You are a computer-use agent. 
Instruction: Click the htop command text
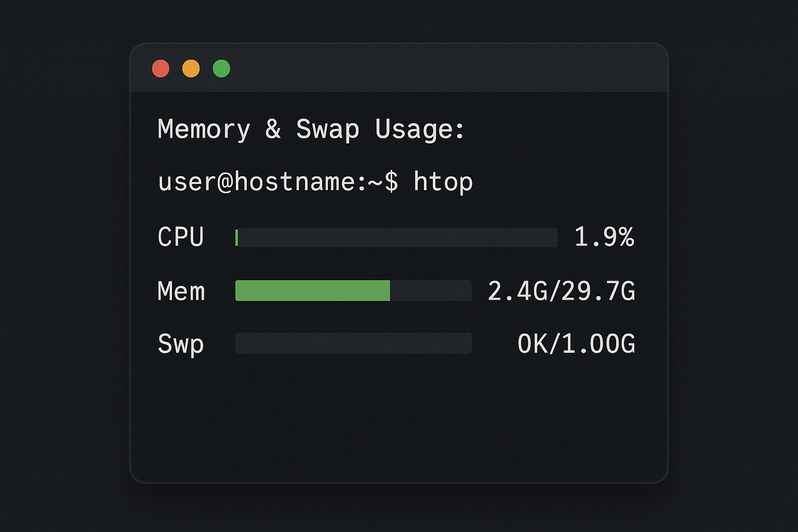pos(443,182)
